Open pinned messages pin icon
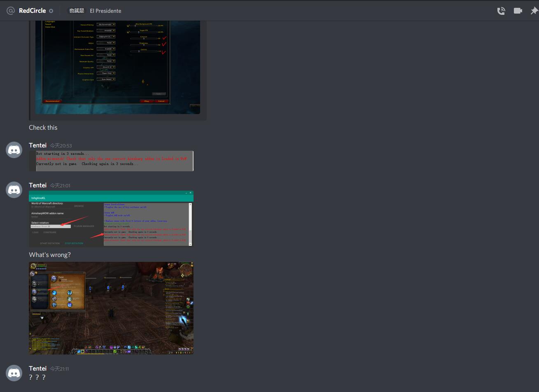The height and width of the screenshot is (392, 539). (534, 11)
